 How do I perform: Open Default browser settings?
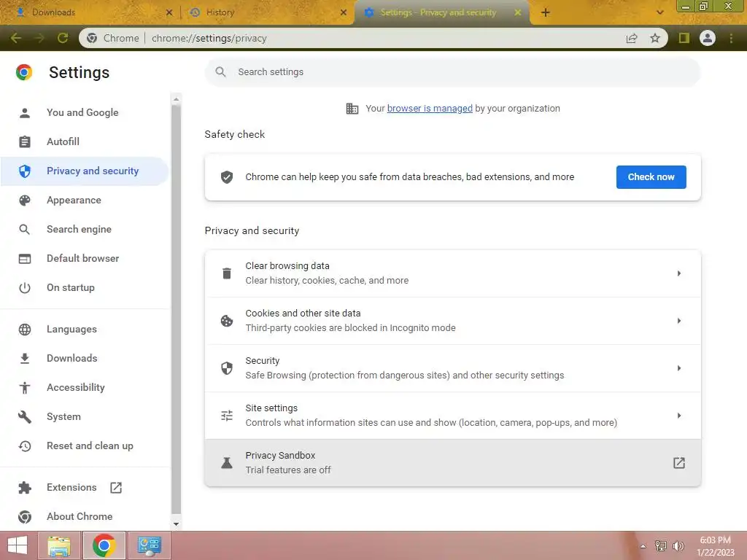coord(85,259)
